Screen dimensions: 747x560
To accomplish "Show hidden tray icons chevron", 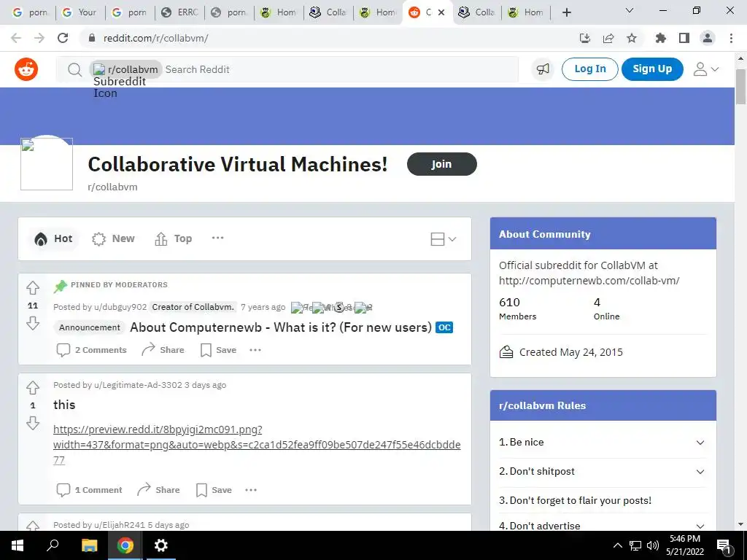I will pyautogui.click(x=617, y=545).
